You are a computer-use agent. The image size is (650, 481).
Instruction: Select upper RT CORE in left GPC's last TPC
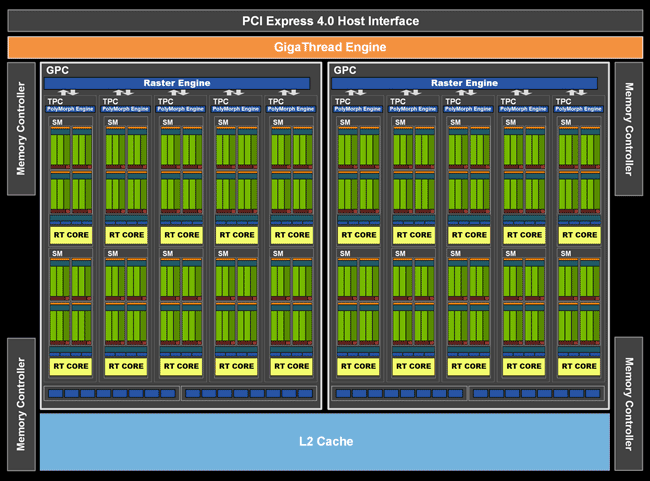click(291, 235)
